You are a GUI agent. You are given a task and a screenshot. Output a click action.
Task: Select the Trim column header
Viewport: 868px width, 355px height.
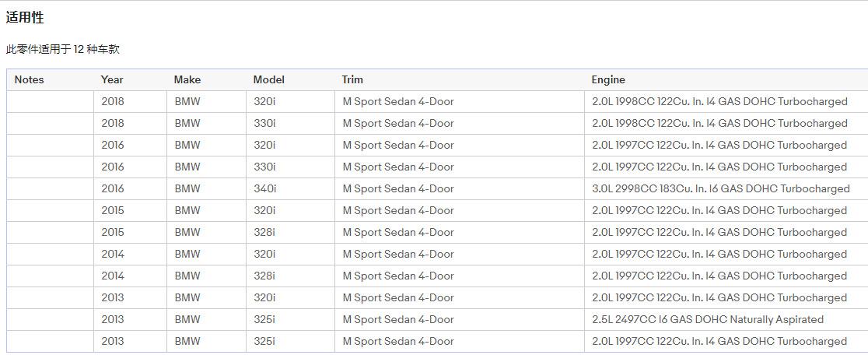[352, 79]
